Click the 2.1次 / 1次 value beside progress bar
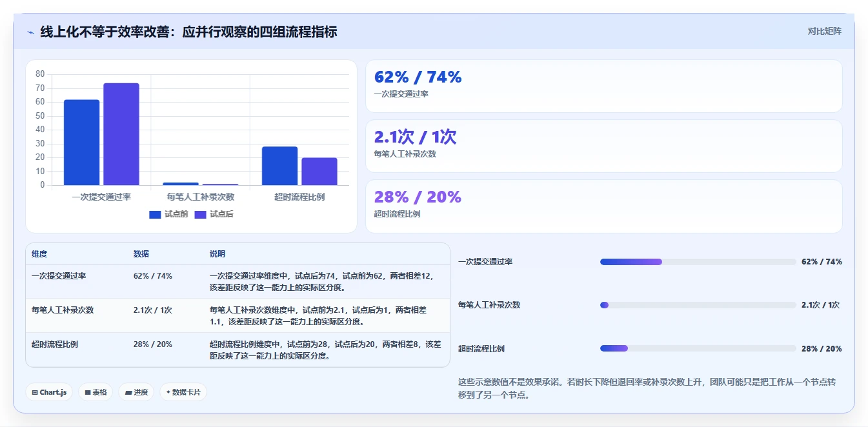The height and width of the screenshot is (427, 868). (x=820, y=305)
